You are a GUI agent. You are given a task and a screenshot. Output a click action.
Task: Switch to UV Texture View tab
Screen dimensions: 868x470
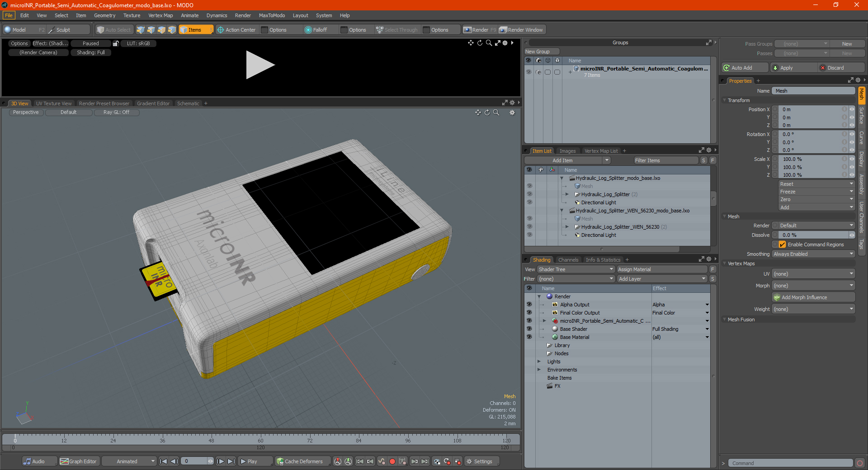pyautogui.click(x=54, y=103)
